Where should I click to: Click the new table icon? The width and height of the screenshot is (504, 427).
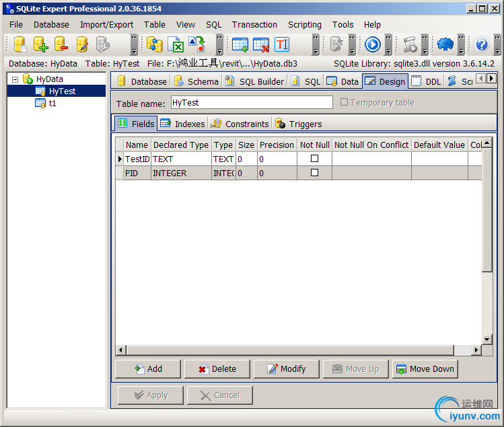(x=240, y=44)
